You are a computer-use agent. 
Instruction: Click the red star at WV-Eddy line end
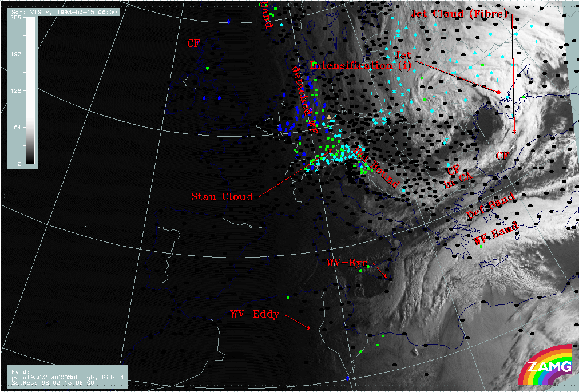point(309,328)
